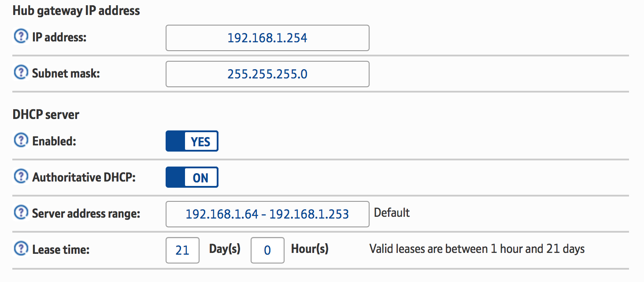Click the Authoritative DHCP label

point(84,178)
